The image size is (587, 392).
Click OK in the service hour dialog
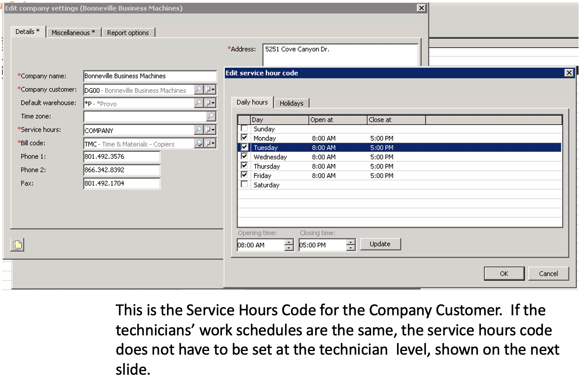click(504, 274)
